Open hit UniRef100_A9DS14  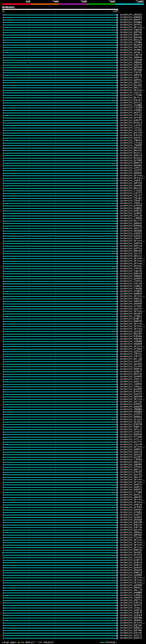point(131,299)
